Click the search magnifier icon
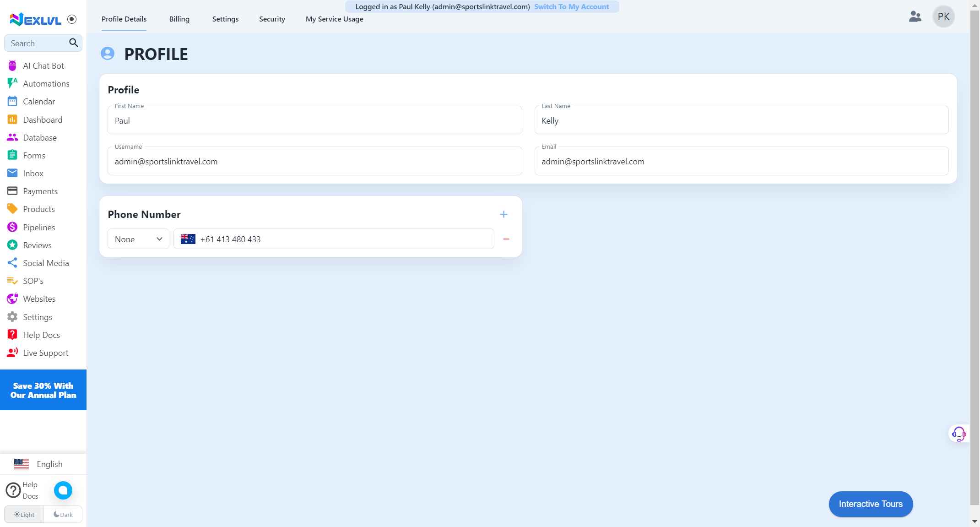The height and width of the screenshot is (527, 980). pyautogui.click(x=73, y=43)
